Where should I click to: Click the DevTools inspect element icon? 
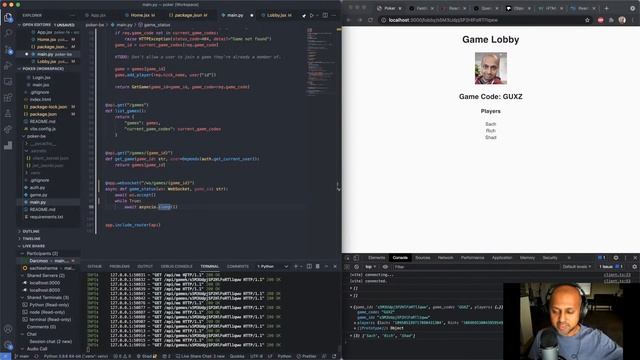click(x=348, y=258)
